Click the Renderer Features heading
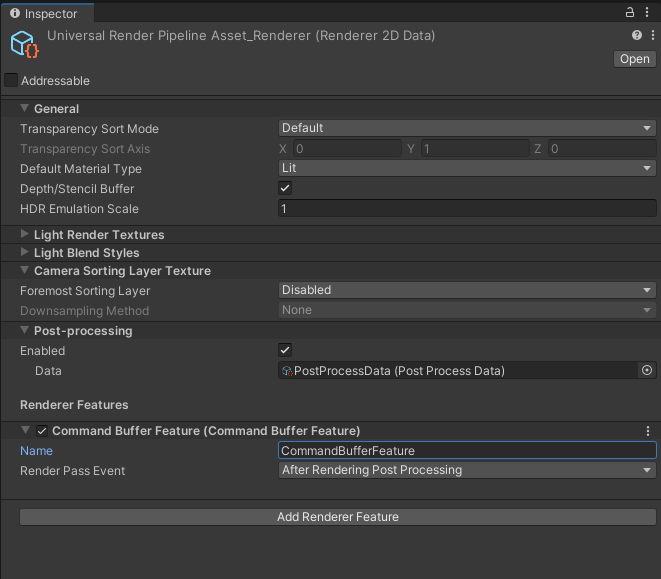This screenshot has width=661, height=579. point(74,404)
